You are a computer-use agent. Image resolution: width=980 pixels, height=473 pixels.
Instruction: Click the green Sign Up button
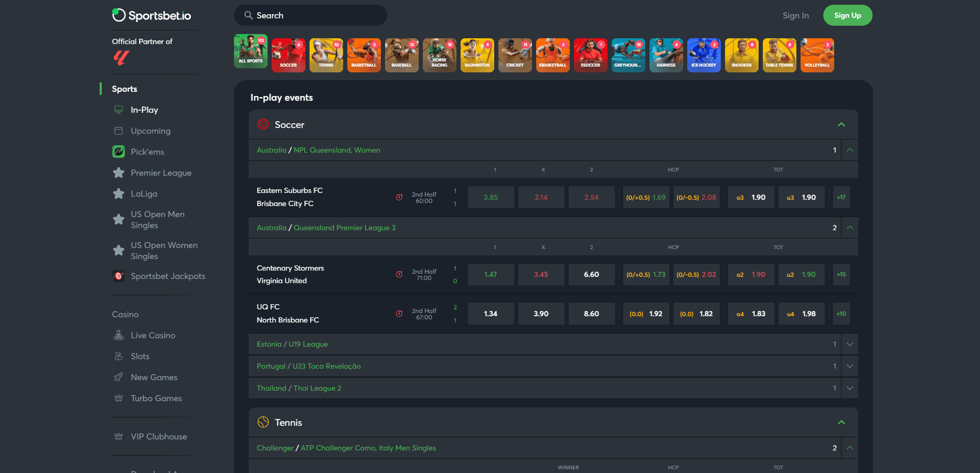point(847,15)
